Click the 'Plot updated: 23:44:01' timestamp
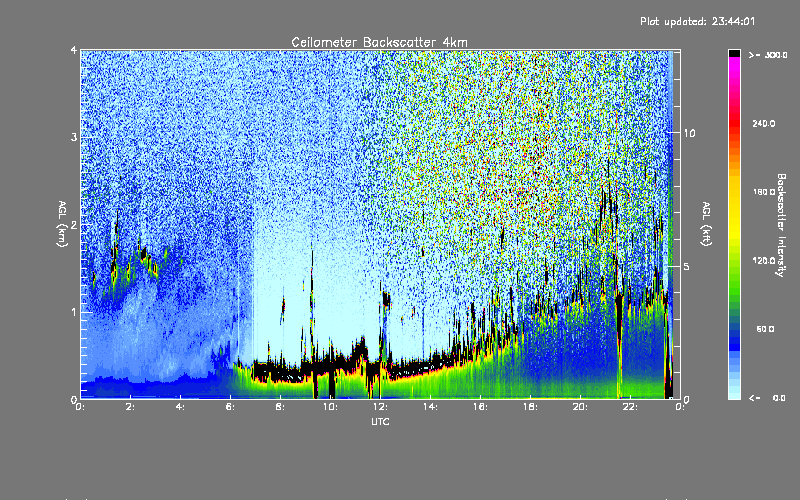 [x=697, y=21]
